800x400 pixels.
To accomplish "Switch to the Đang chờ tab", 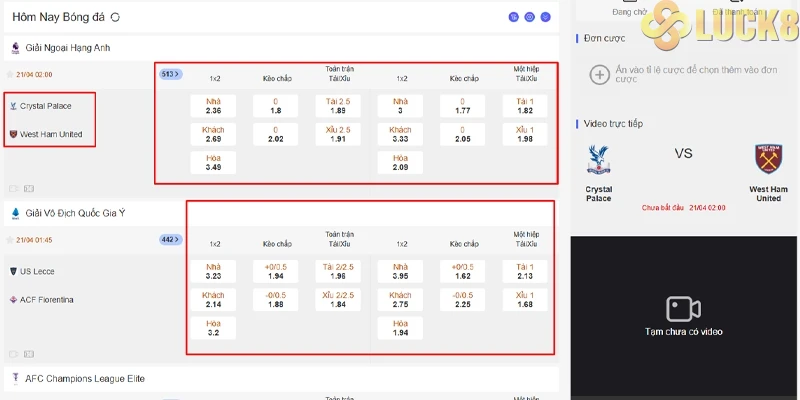I will click(x=630, y=12).
